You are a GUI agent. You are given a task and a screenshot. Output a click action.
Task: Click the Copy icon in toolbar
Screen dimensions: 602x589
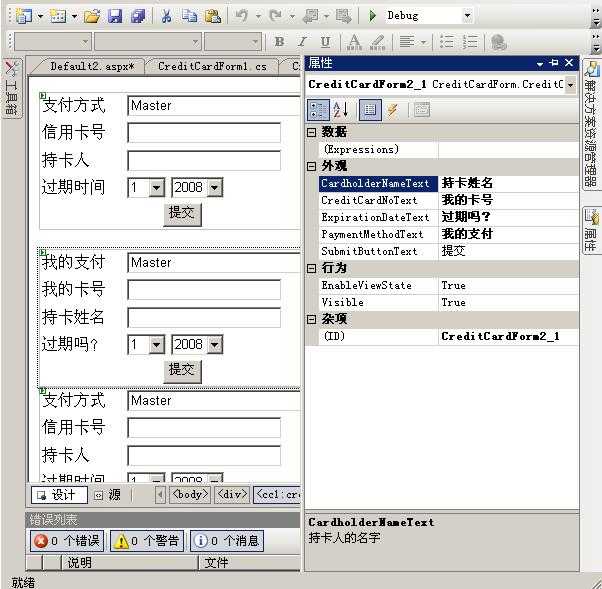(x=189, y=16)
